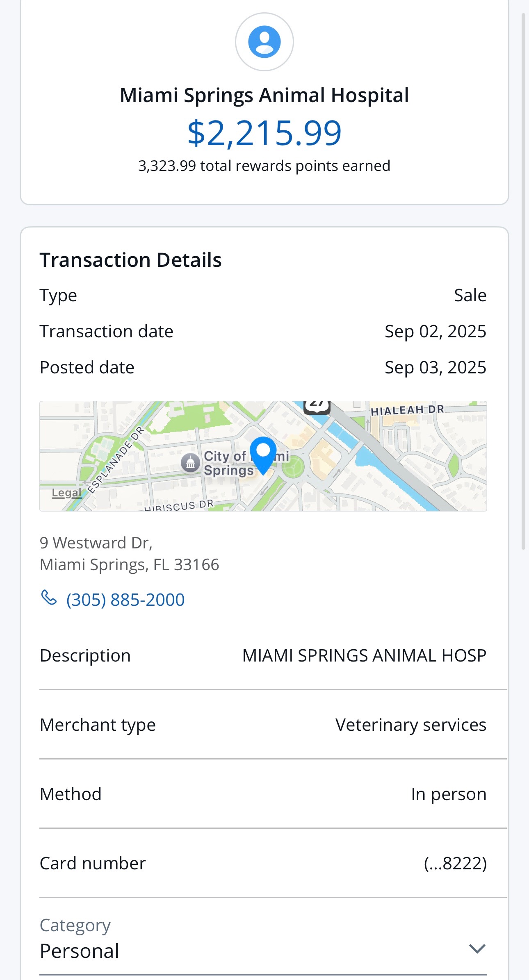Open the map Legal link
Image resolution: width=529 pixels, height=980 pixels.
(66, 493)
